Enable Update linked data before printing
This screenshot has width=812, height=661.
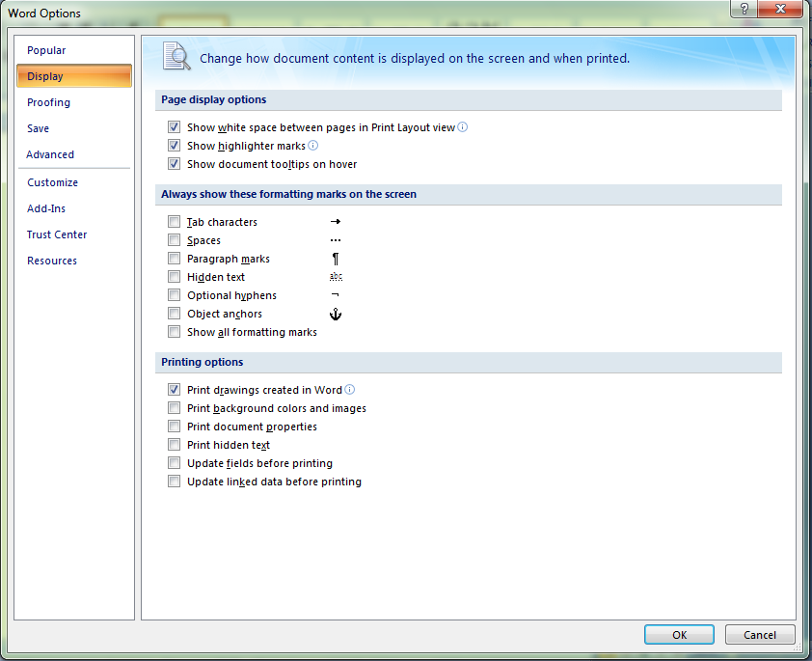174,482
